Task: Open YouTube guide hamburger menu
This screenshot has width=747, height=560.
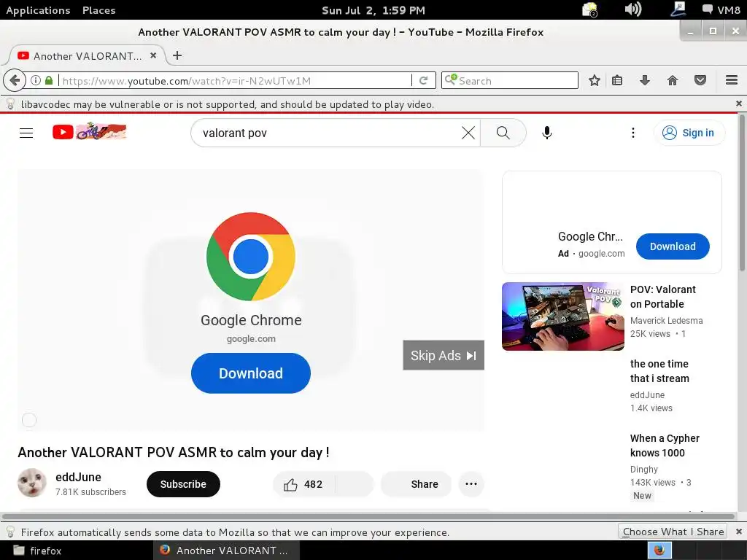Action: tap(26, 133)
